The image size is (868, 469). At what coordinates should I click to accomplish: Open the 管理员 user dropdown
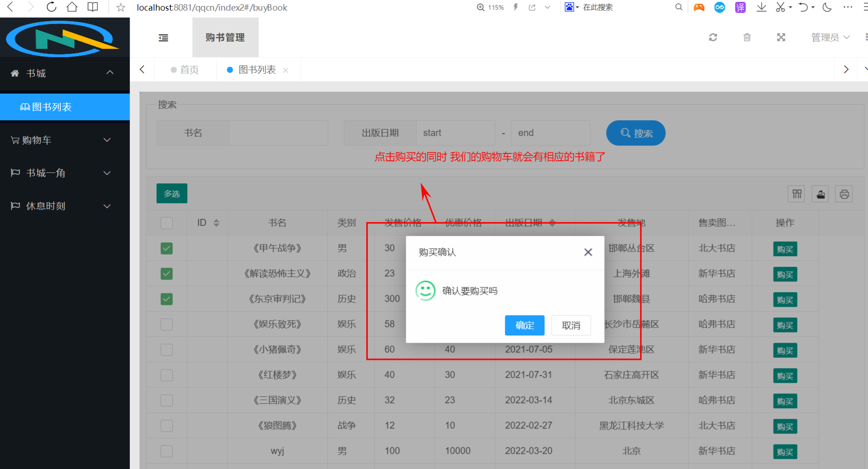[830, 37]
